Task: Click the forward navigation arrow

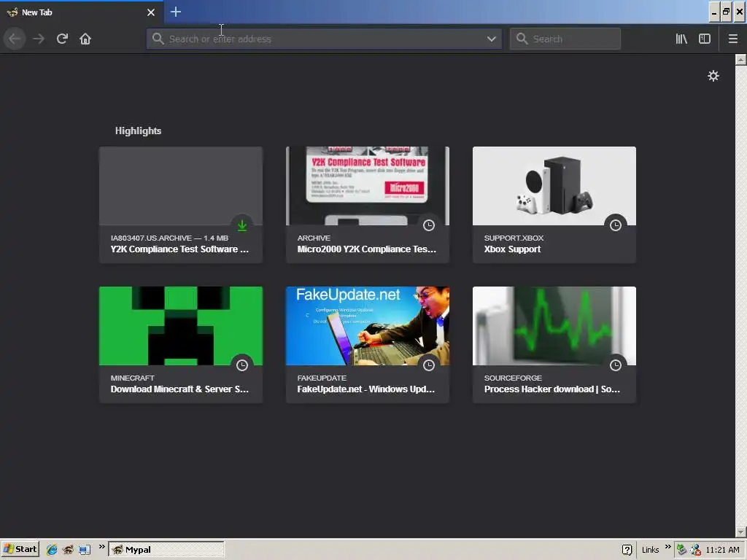Action: (39, 39)
